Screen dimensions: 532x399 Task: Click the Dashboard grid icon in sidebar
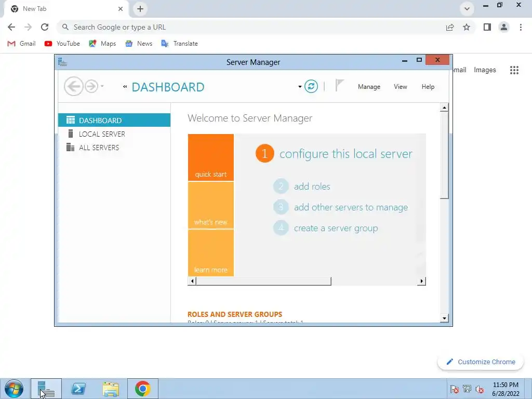[x=71, y=120]
